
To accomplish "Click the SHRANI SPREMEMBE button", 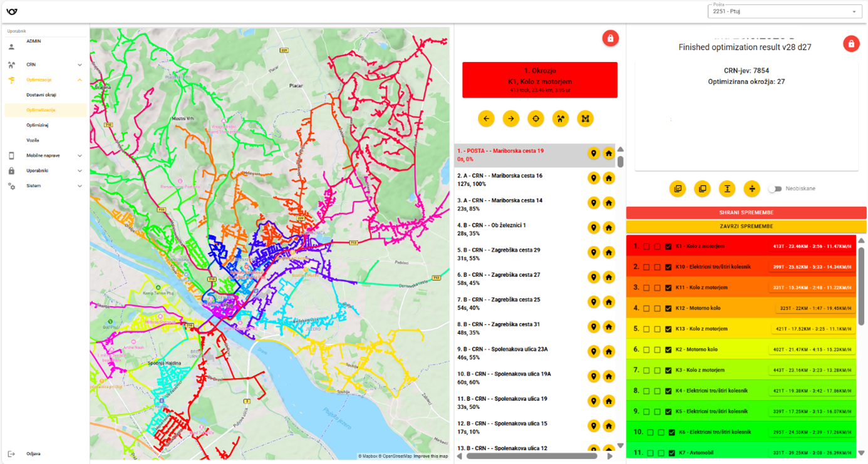I will point(746,213).
